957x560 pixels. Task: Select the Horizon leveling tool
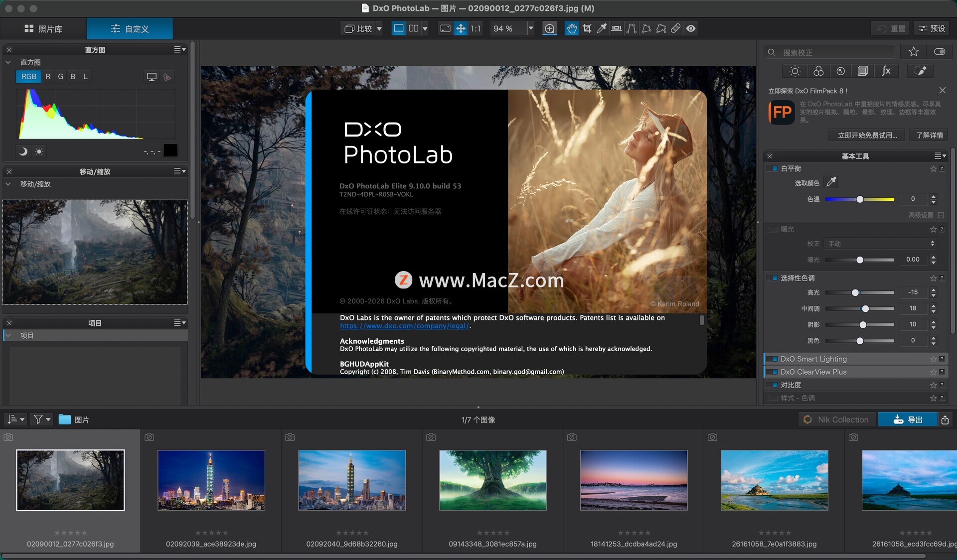[x=617, y=28]
